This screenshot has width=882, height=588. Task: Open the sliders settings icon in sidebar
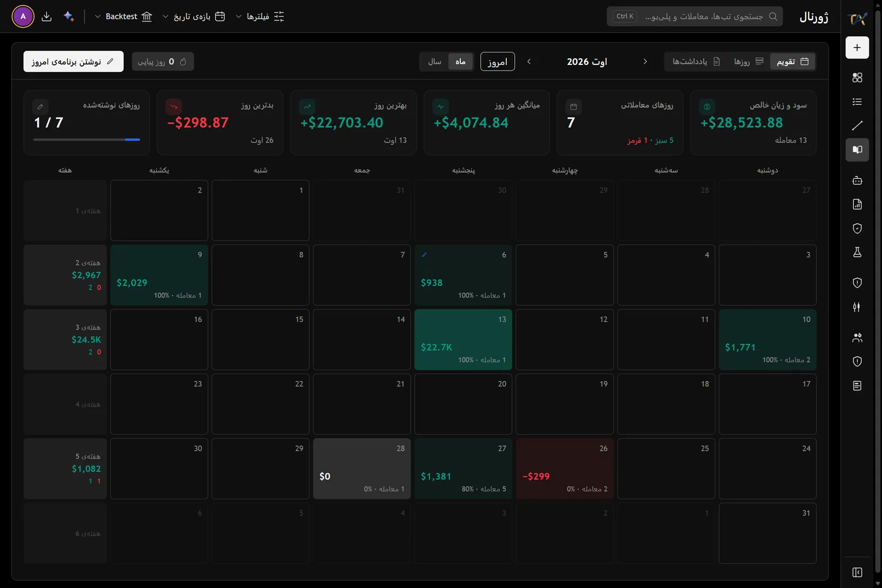point(857,307)
